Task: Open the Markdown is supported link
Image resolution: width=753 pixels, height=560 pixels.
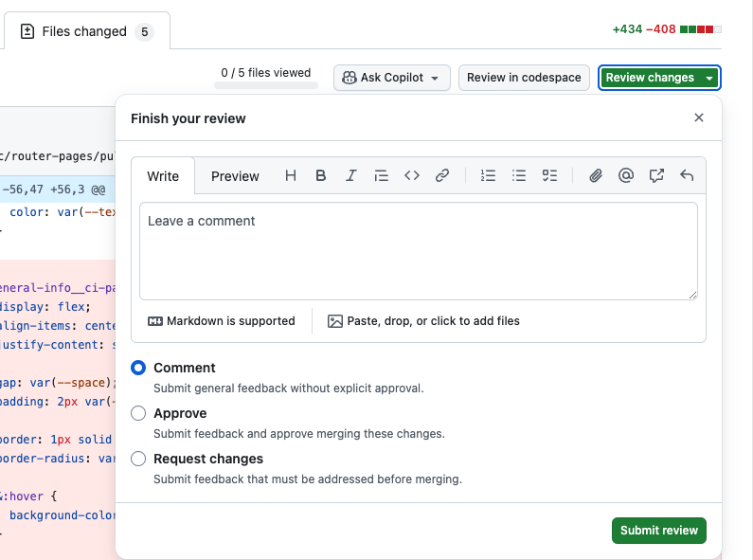Action: (222, 321)
